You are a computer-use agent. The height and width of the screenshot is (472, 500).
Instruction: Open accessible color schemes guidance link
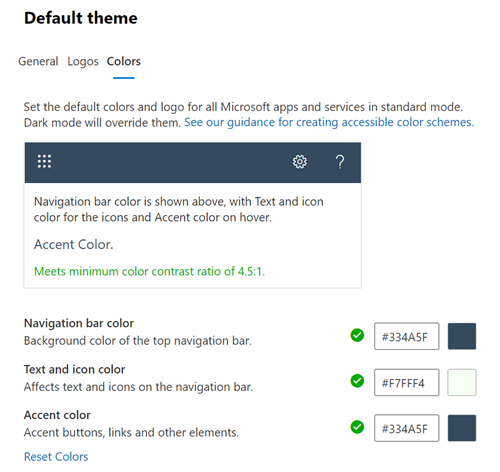(329, 122)
